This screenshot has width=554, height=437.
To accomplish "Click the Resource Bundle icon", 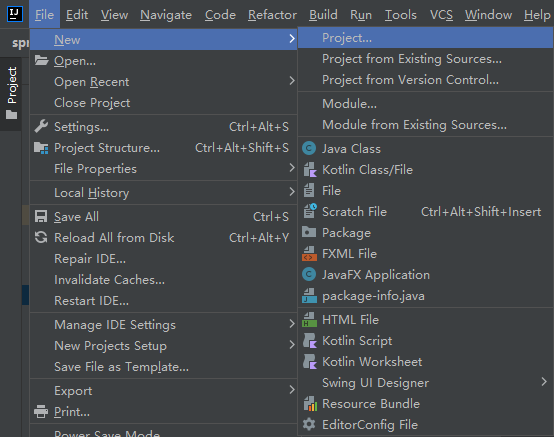I will coord(310,403).
